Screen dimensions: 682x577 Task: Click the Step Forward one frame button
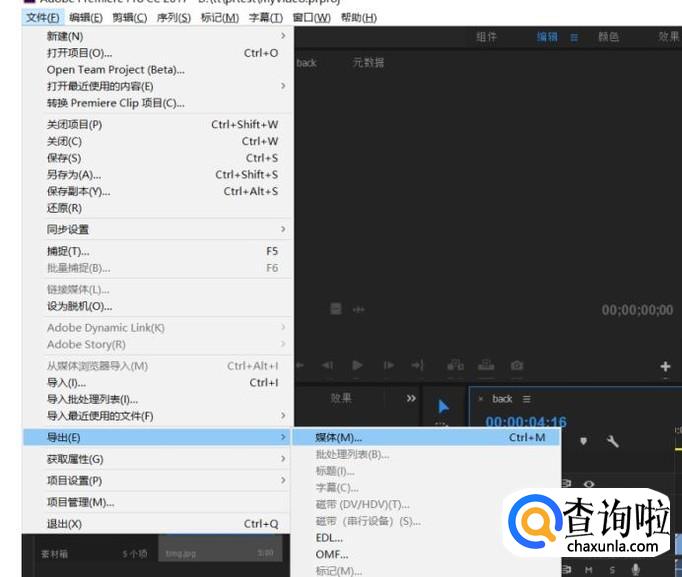[x=388, y=365]
